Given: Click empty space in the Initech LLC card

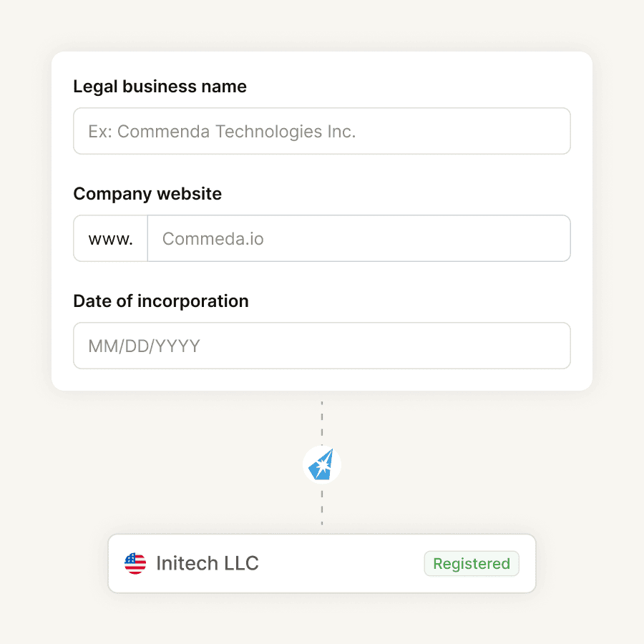Looking at the screenshot, I should coord(343,564).
